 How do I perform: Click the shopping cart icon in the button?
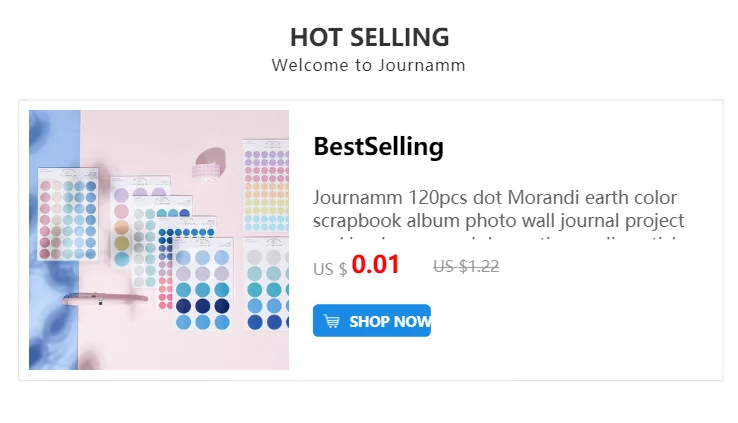click(332, 322)
